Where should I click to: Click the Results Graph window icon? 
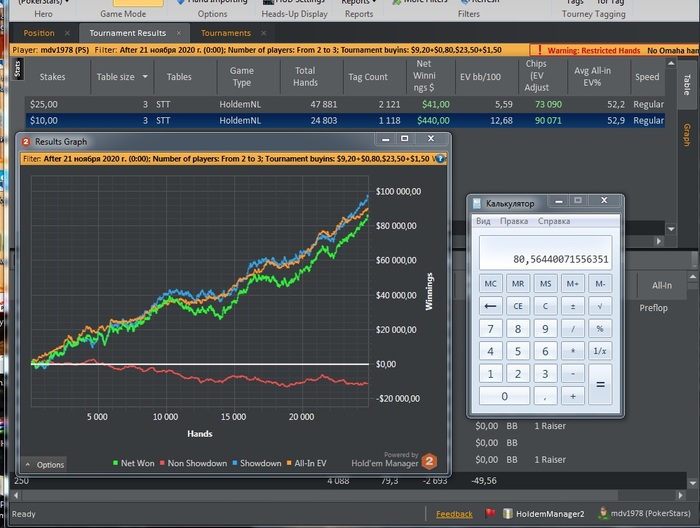(26, 141)
